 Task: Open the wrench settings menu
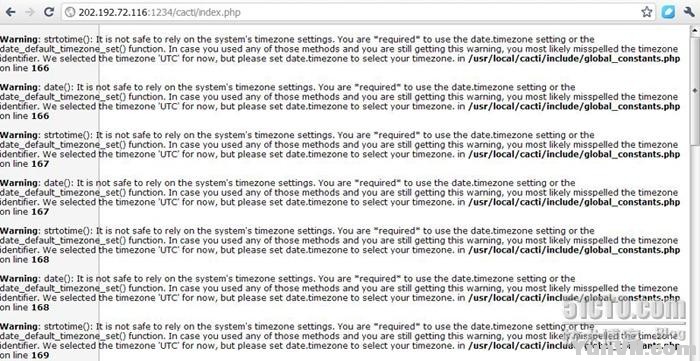(x=689, y=12)
